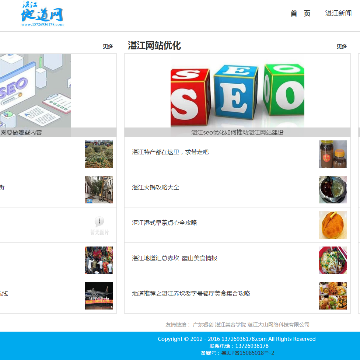The width and height of the screenshot is (360, 360).
Task: Open the 首页 navigation item
Action: click(300, 13)
